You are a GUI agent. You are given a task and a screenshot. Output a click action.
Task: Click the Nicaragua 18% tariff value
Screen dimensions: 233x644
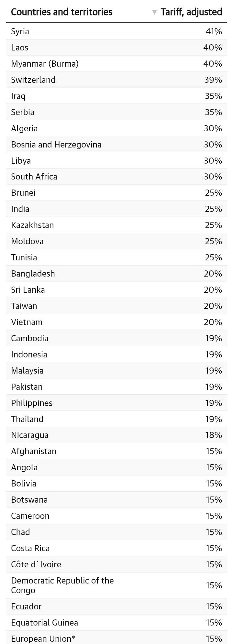coord(214,435)
